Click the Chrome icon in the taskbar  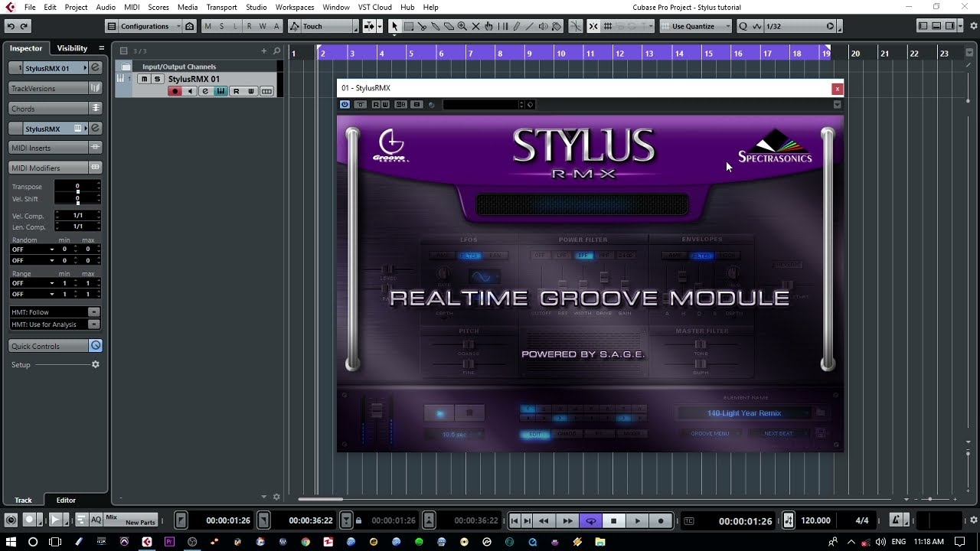(305, 542)
